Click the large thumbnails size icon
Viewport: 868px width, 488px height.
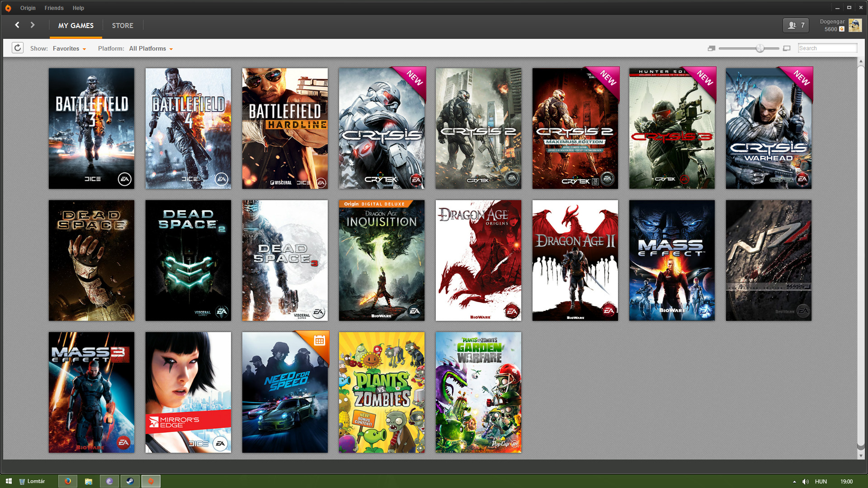787,48
